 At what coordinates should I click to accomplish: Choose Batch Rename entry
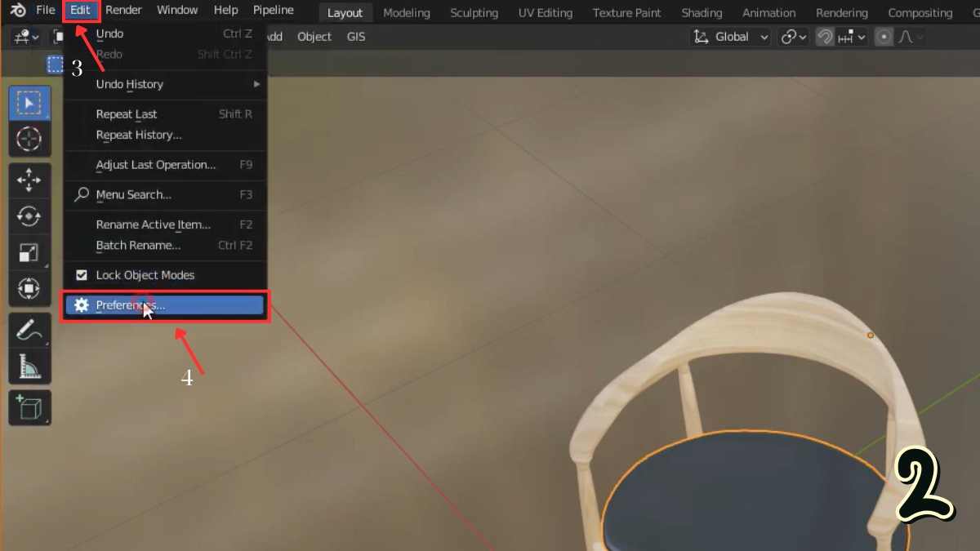[164, 245]
